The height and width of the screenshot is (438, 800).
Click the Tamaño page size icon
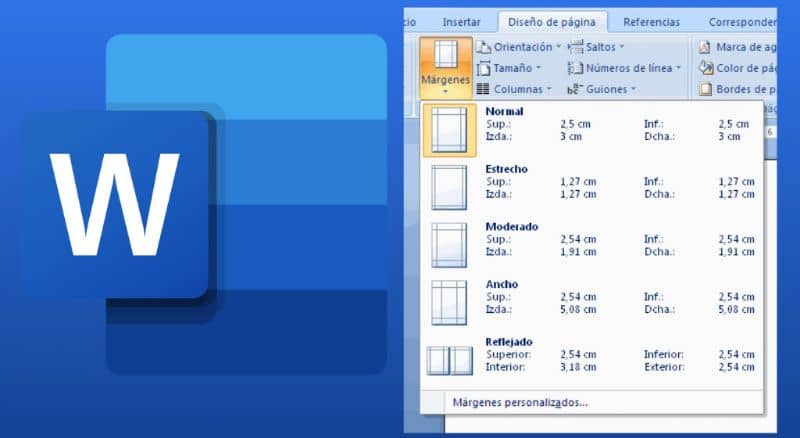(483, 68)
